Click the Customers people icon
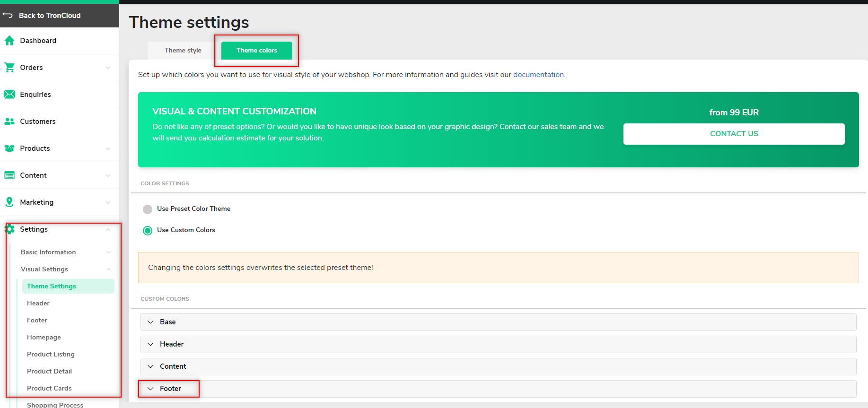The image size is (868, 408). point(9,122)
